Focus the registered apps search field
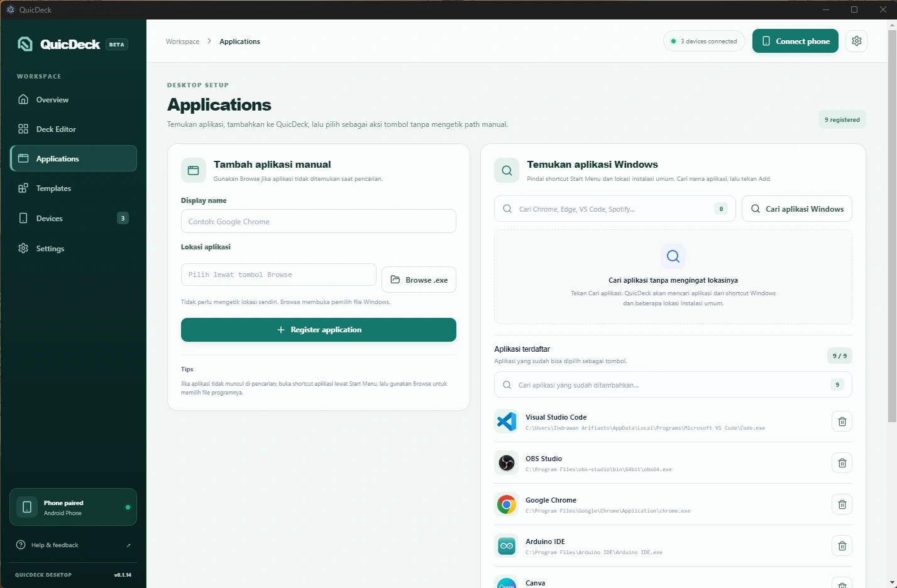Viewport: 897px width, 588px height. coord(673,384)
